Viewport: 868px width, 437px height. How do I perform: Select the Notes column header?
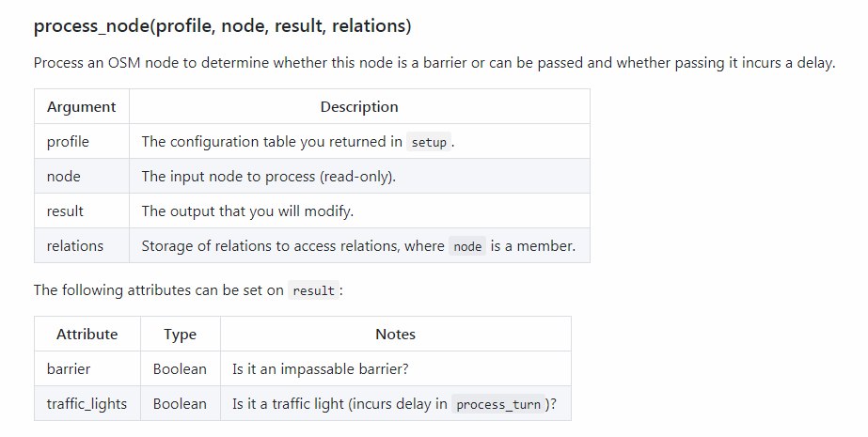click(x=395, y=335)
